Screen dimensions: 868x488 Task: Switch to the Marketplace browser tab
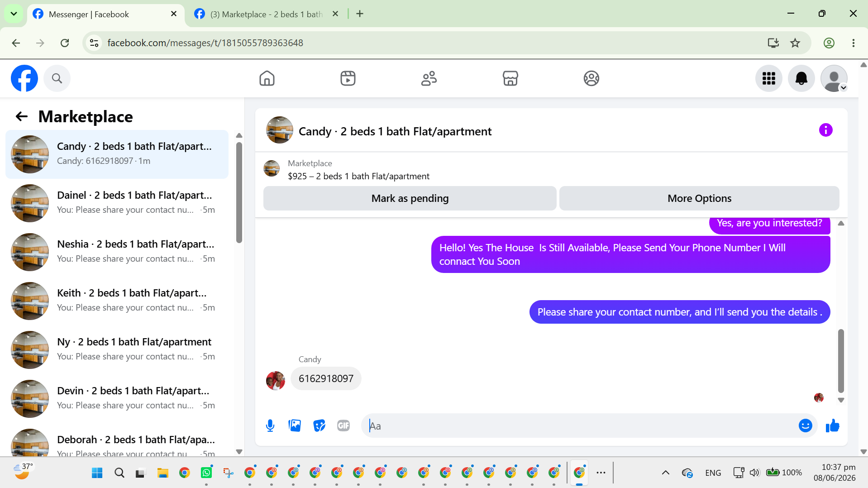pos(266,14)
